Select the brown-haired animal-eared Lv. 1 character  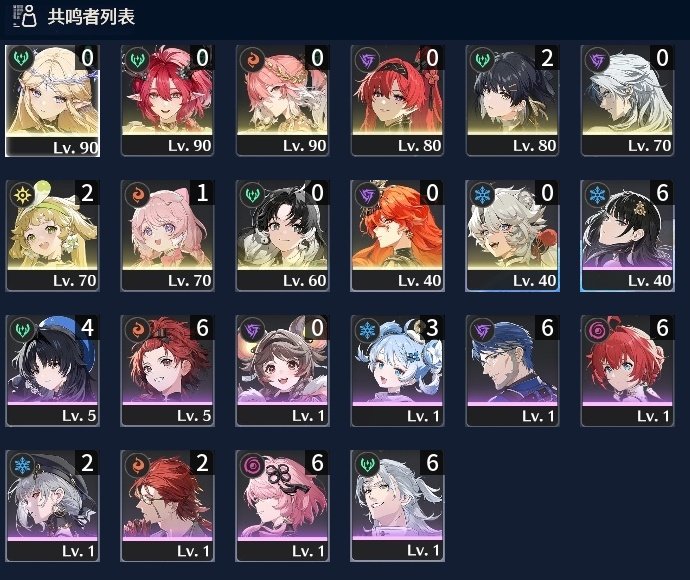[x=282, y=371]
